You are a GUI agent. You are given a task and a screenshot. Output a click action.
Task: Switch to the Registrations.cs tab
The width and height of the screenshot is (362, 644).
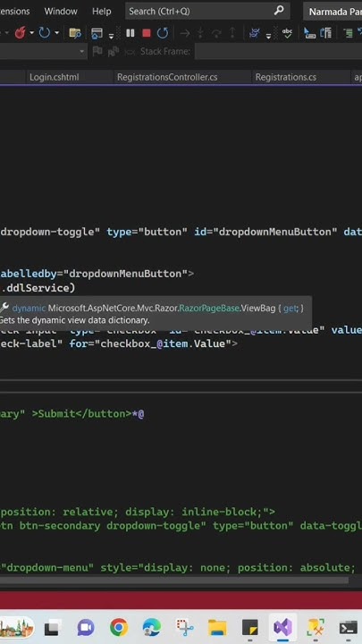point(286,77)
